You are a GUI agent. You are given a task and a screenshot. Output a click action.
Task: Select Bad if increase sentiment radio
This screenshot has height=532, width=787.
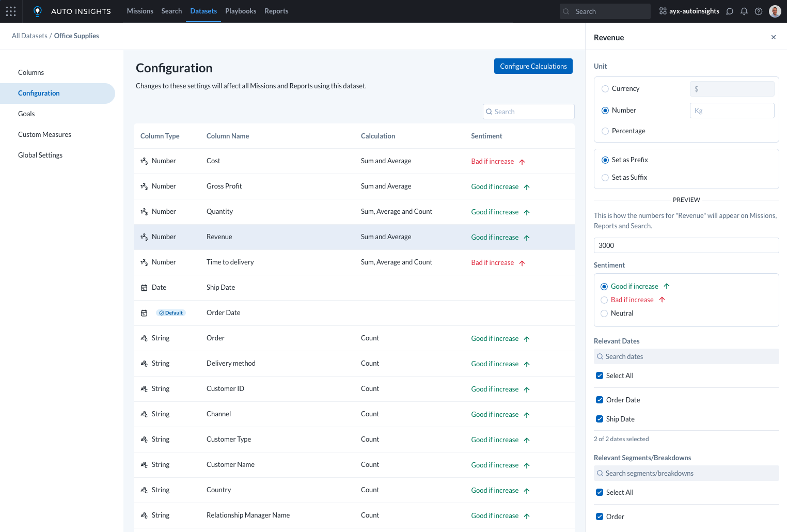coord(604,300)
